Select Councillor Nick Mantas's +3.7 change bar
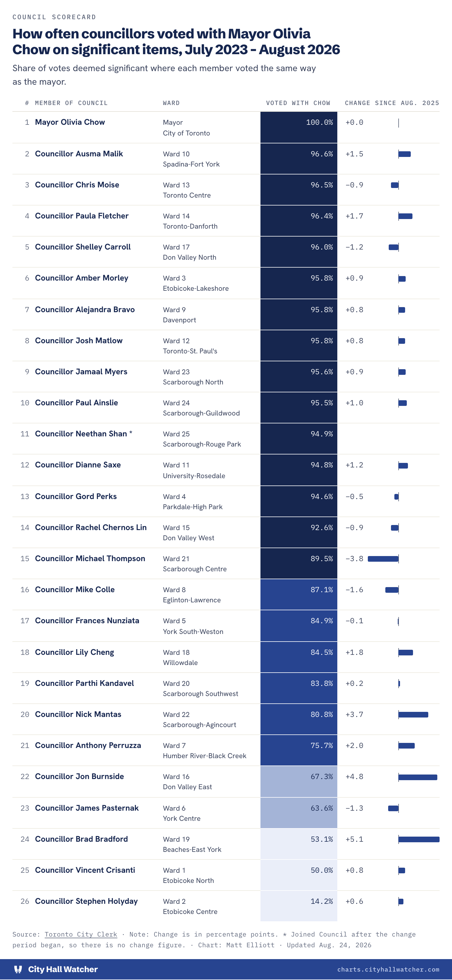The width and height of the screenshot is (452, 980). [x=413, y=714]
